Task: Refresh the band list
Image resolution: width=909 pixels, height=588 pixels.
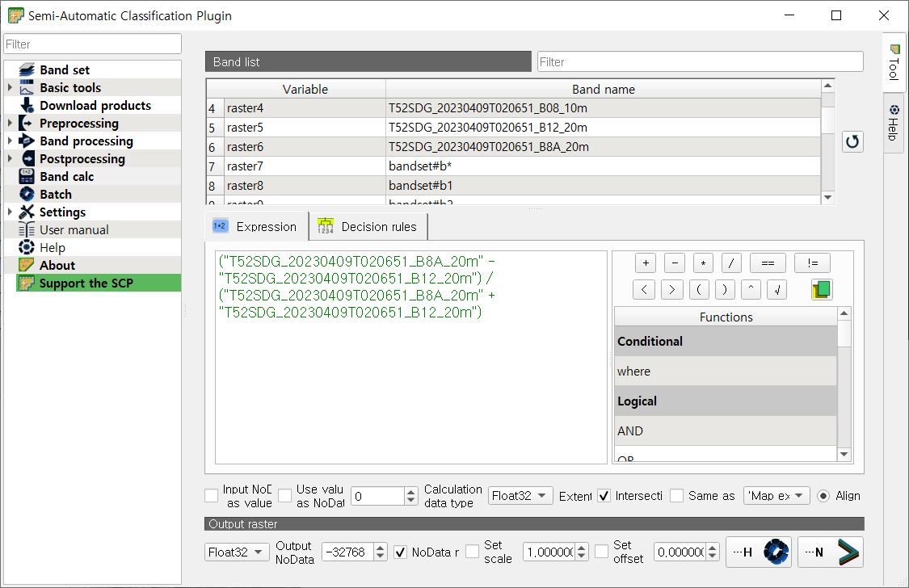Action: click(x=852, y=141)
